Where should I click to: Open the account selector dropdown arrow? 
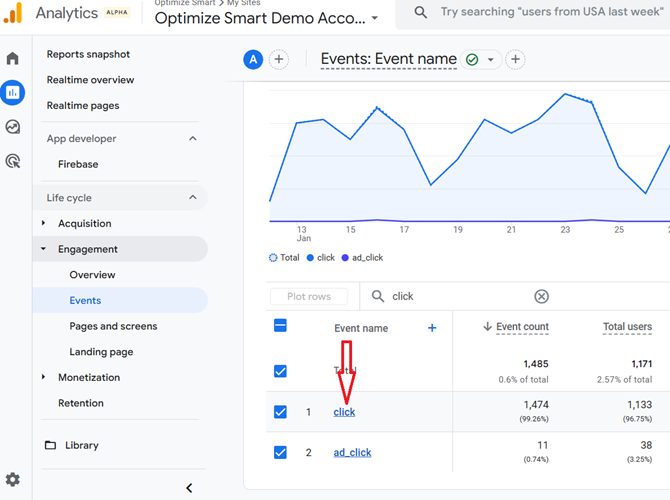[x=375, y=18]
